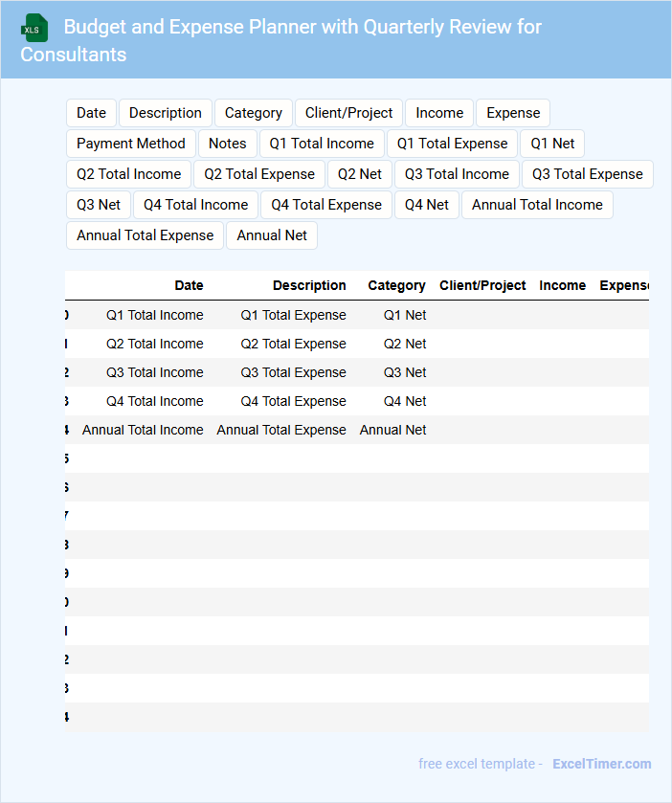Select the Q4 Total Income table cell

click(x=154, y=401)
